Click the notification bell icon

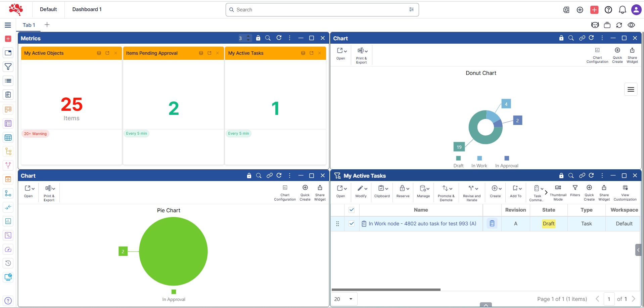[622, 10]
